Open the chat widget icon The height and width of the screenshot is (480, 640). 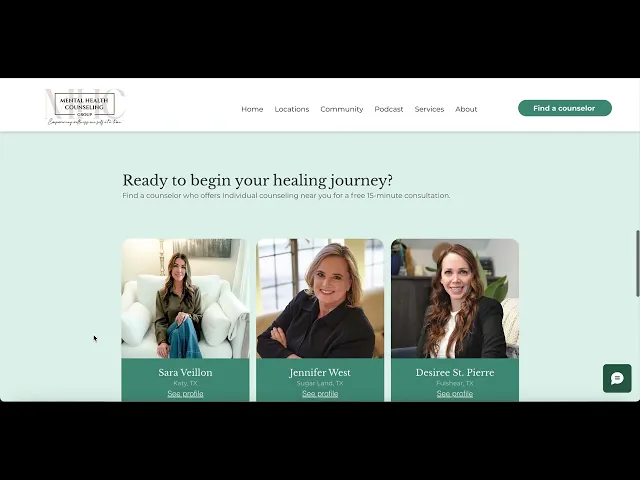[617, 378]
